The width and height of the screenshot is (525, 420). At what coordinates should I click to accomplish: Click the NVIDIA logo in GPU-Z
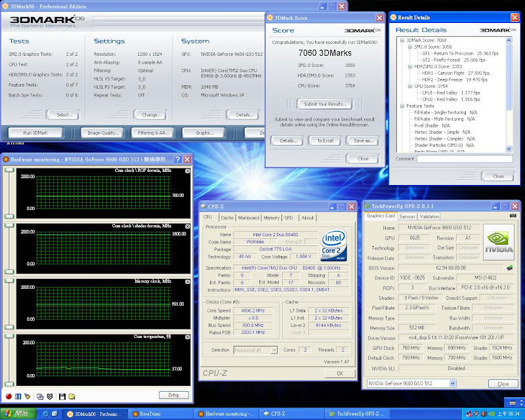point(499,243)
